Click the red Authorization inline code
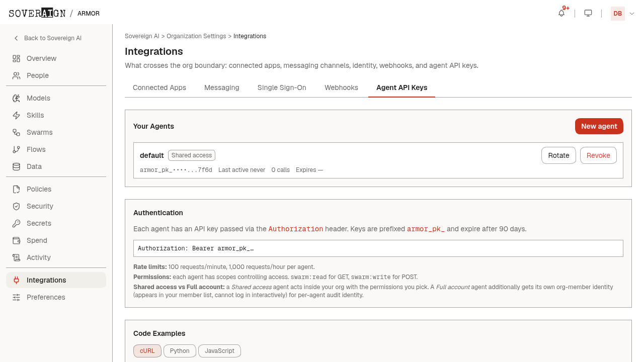644x362 pixels. point(296,229)
